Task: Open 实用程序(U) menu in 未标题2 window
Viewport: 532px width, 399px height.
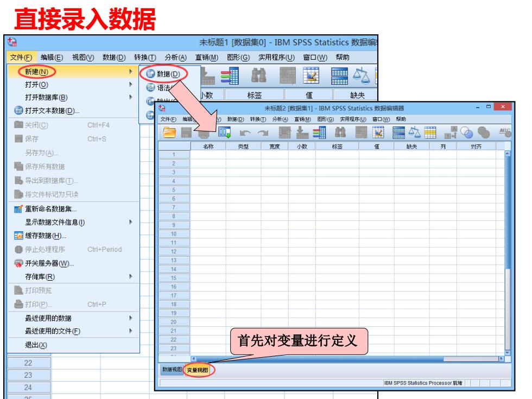Action: tap(353, 119)
